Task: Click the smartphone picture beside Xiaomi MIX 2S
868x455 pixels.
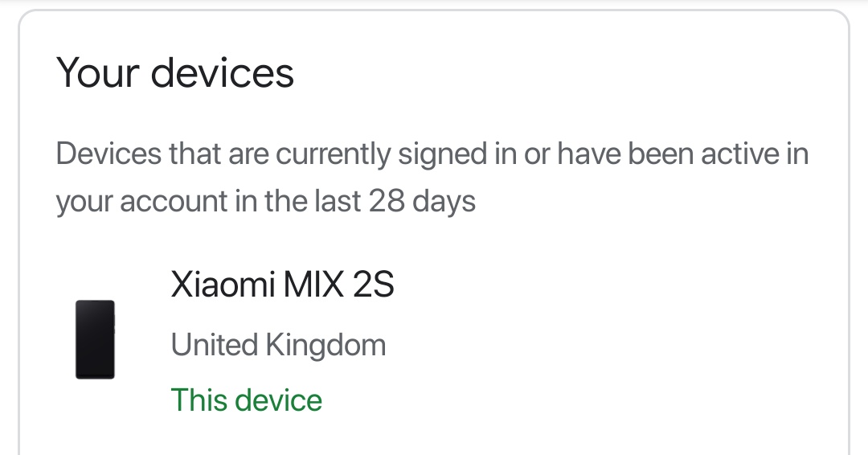Action: click(x=95, y=339)
